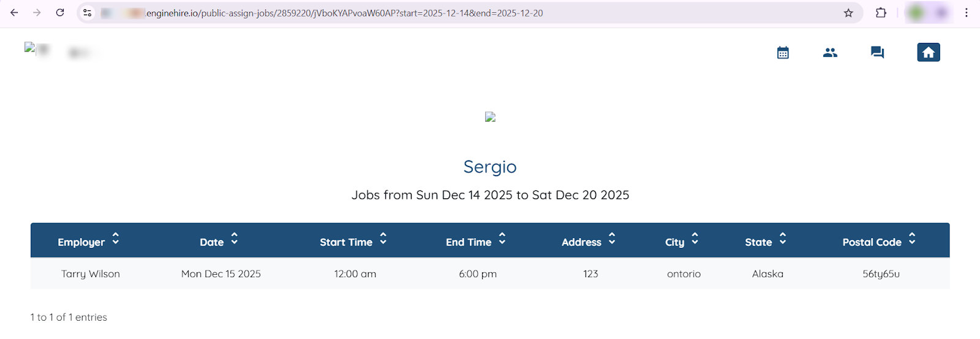
Task: Open Chrome three-dot menu
Action: pos(967,13)
